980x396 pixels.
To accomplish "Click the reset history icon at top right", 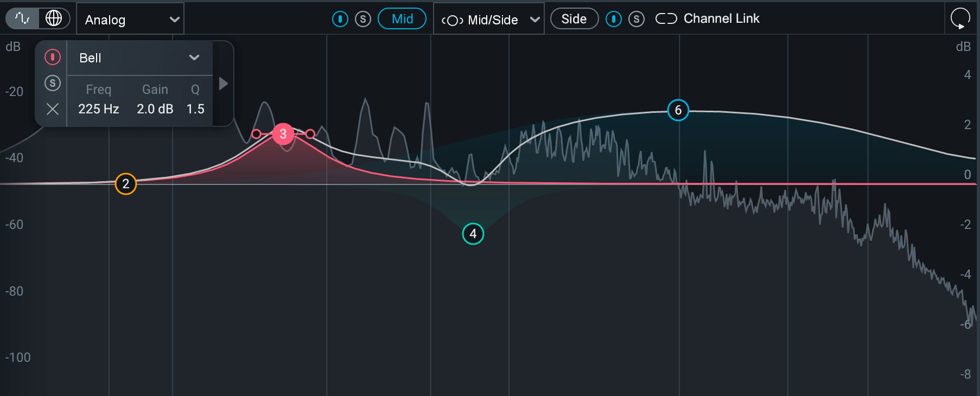I will 960,19.
